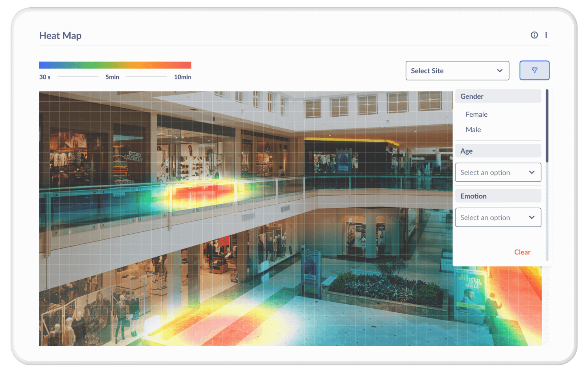Click the info icon beside Heat Map header
Viewport: 588px width, 371px height.
pos(534,35)
